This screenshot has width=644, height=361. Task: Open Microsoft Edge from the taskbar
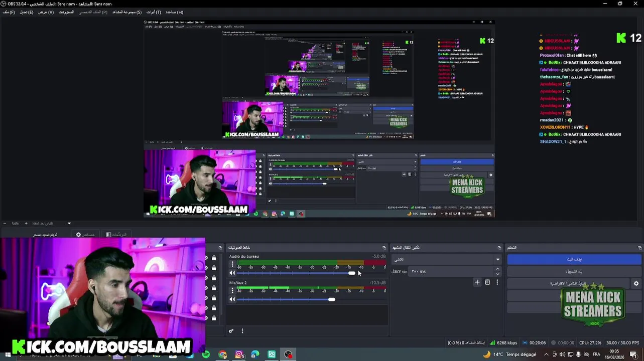point(255,355)
